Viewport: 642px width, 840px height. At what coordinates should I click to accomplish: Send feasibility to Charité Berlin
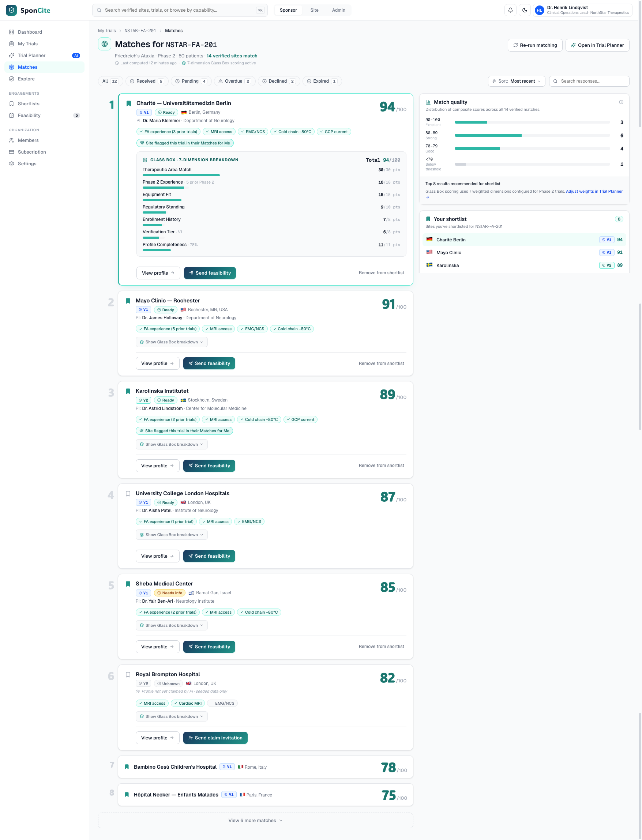tap(210, 273)
